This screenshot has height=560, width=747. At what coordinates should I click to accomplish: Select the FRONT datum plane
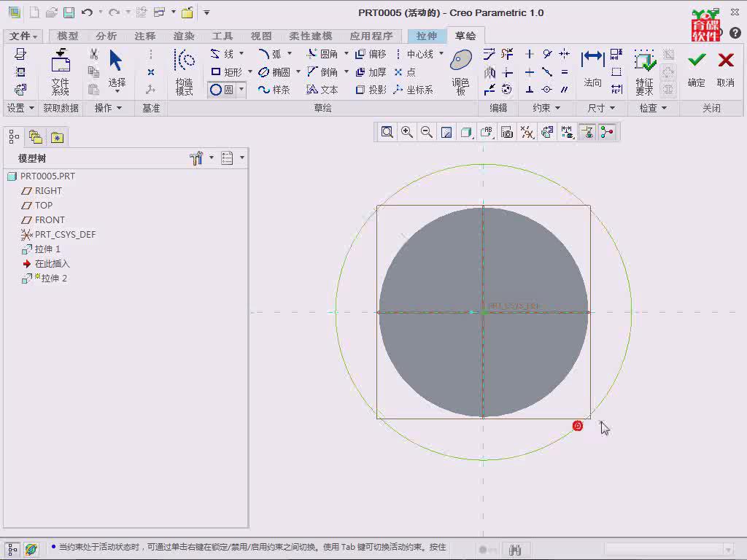coord(43,220)
